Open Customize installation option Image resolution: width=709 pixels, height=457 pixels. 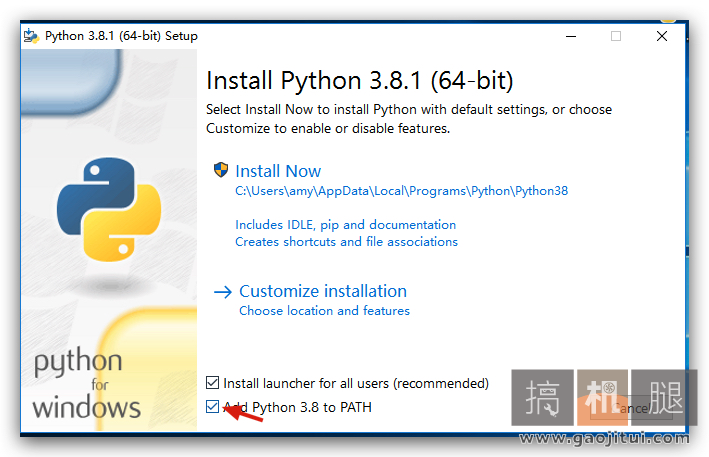click(x=323, y=291)
